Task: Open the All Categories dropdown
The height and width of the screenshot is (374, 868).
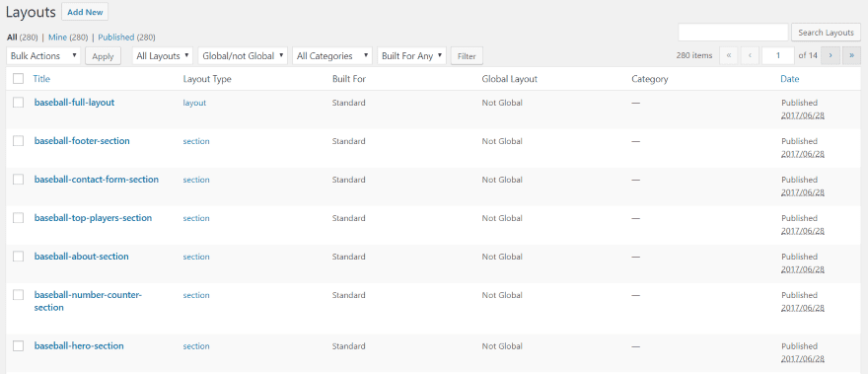Action: (332, 56)
